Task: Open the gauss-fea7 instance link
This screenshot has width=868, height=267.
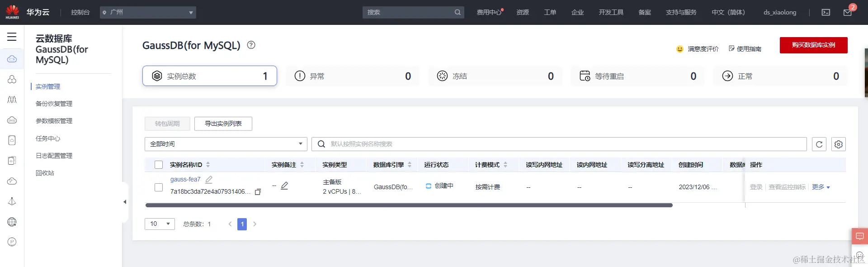Action: [x=185, y=179]
